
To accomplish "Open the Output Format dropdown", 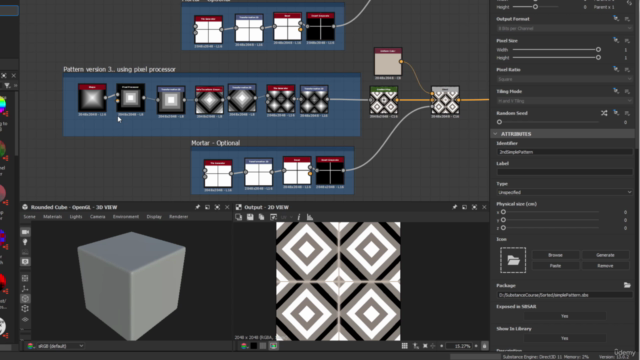I will [564, 29].
